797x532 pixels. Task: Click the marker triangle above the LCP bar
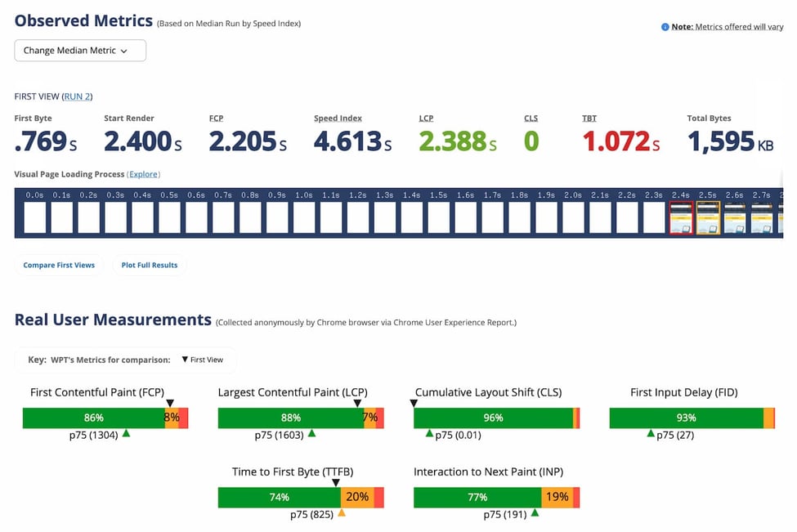pyautogui.click(x=357, y=404)
